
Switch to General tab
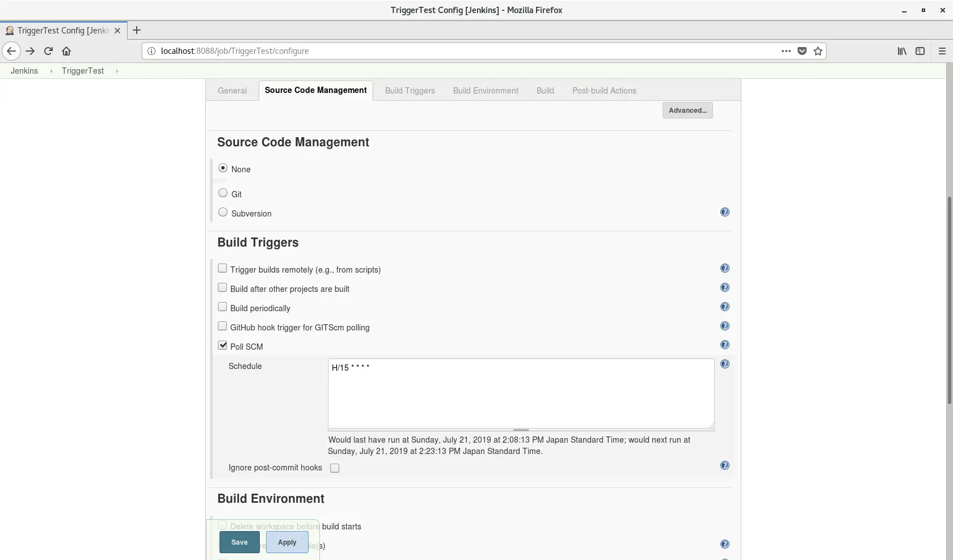tap(232, 91)
